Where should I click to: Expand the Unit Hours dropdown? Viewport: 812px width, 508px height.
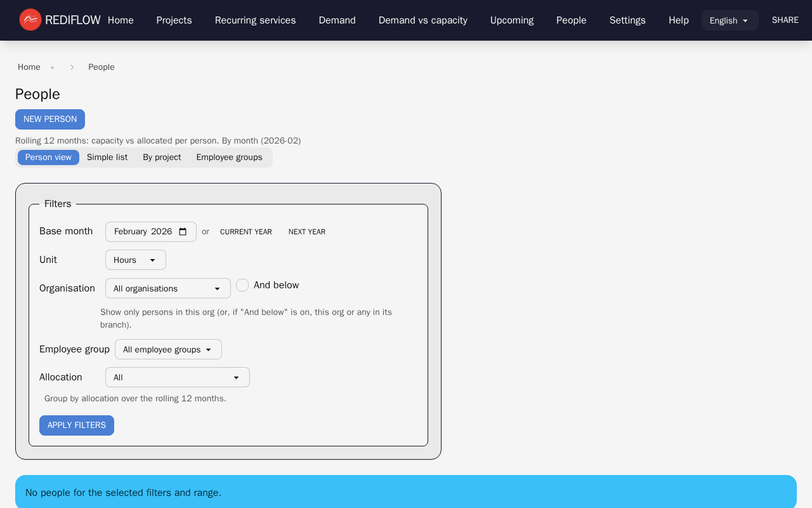point(136,260)
